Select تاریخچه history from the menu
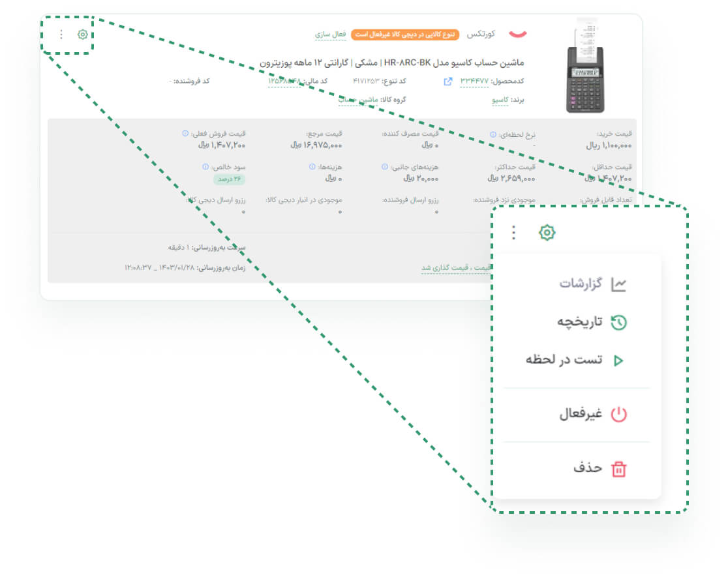728x579 pixels. pos(592,321)
